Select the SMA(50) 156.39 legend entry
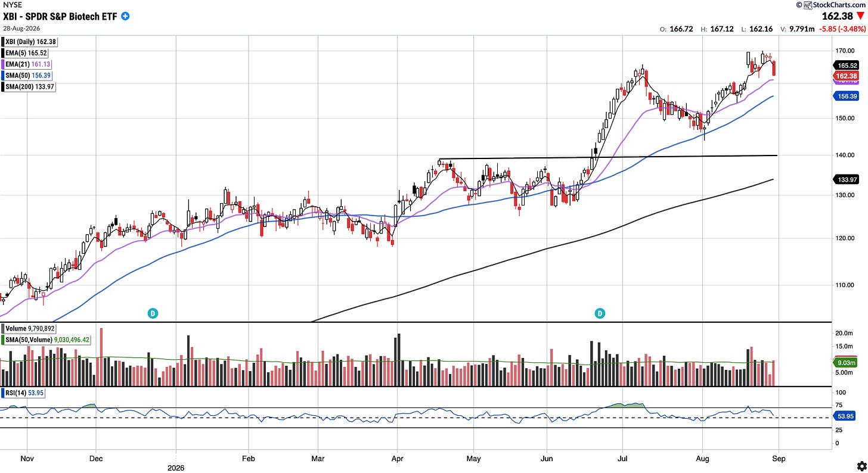 [28, 76]
